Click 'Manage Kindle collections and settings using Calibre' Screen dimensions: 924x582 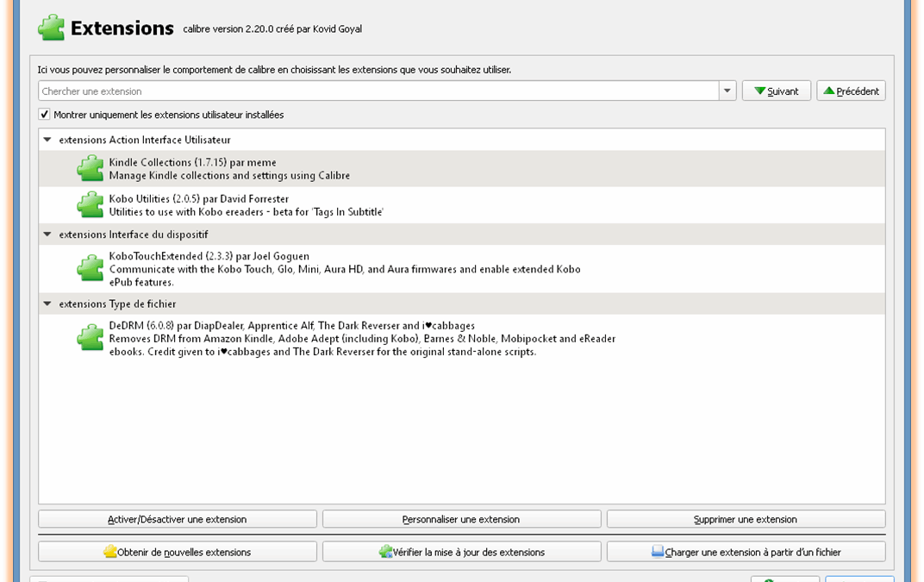point(229,176)
